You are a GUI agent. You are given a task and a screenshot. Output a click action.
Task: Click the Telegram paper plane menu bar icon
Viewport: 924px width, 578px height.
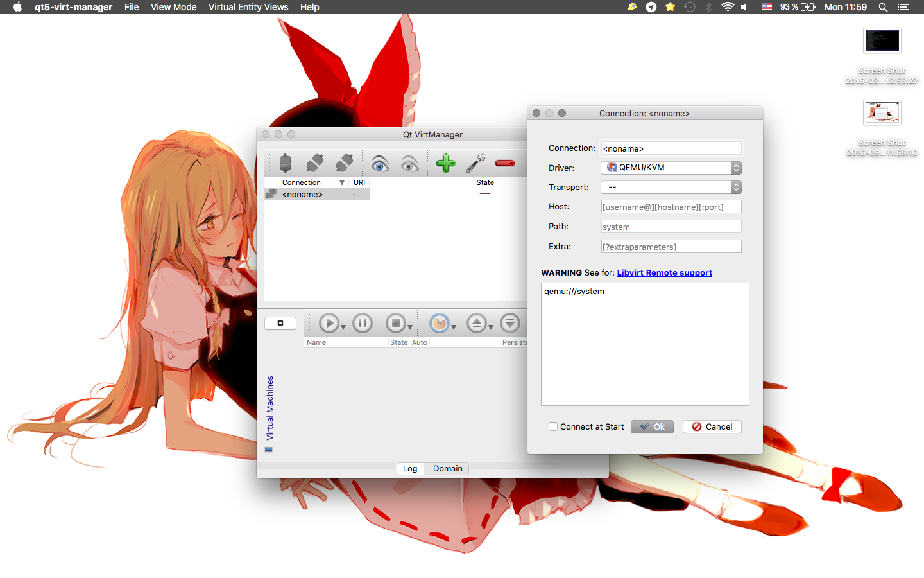point(651,7)
